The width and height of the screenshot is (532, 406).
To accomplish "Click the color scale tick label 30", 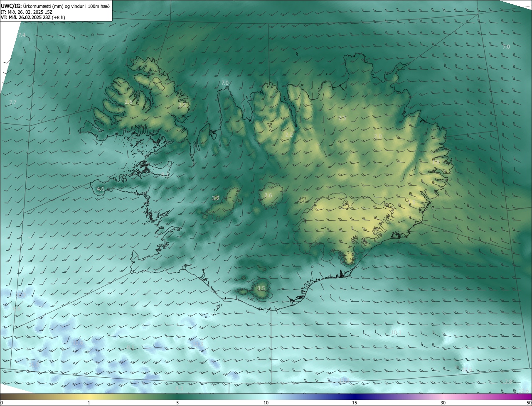I will [443, 403].
